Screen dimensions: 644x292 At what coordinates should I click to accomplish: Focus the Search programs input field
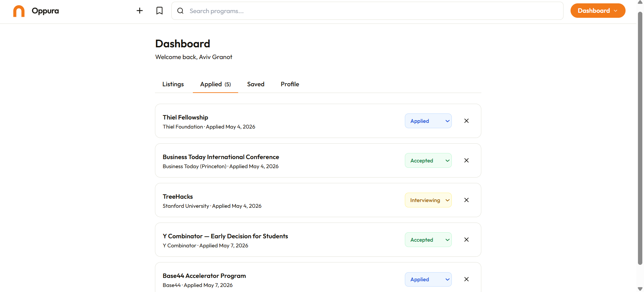pyautogui.click(x=367, y=11)
